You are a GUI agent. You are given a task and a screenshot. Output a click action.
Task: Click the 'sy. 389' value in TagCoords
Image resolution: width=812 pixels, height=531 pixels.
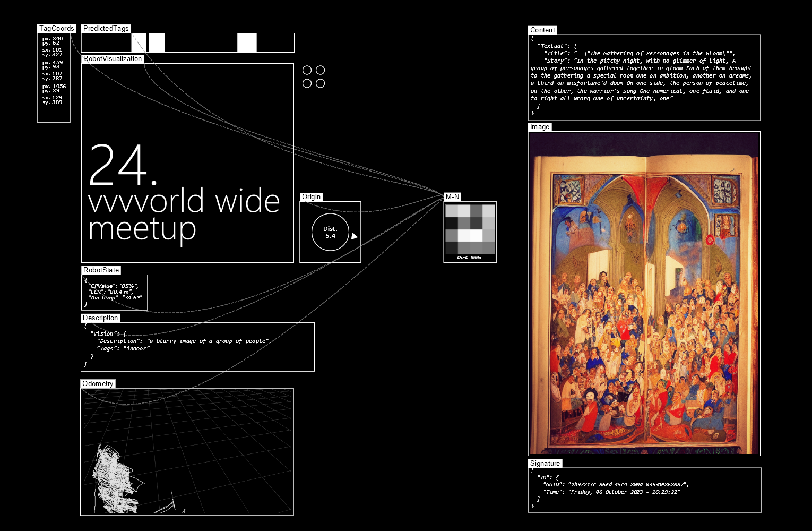click(x=53, y=102)
